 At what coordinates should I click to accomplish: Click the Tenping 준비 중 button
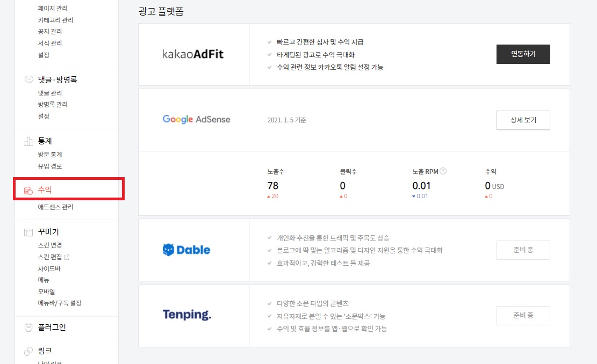[x=523, y=315]
